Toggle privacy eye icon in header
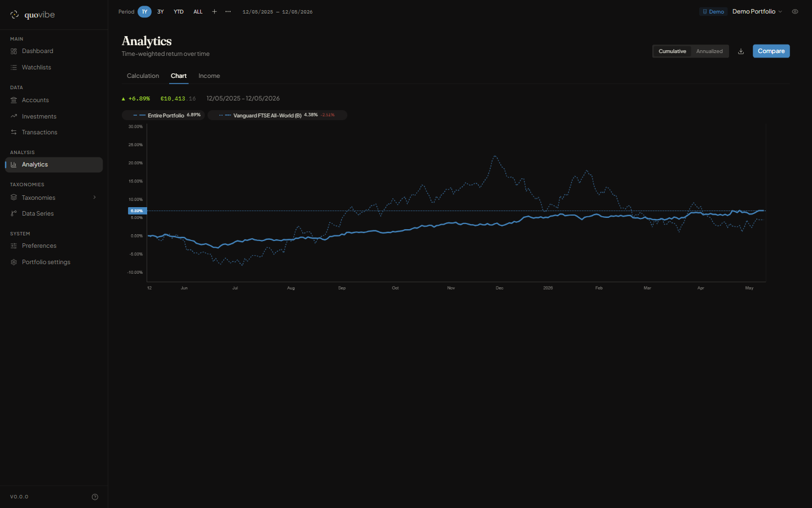Screen dimensions: 812x508 coord(795,11)
